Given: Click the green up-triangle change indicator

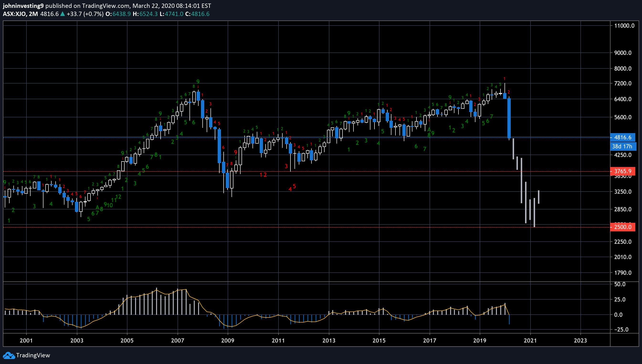Looking at the screenshot, I should click(63, 14).
